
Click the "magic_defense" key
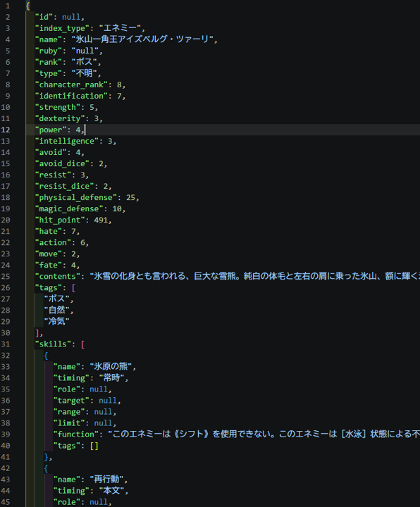pyautogui.click(x=69, y=208)
